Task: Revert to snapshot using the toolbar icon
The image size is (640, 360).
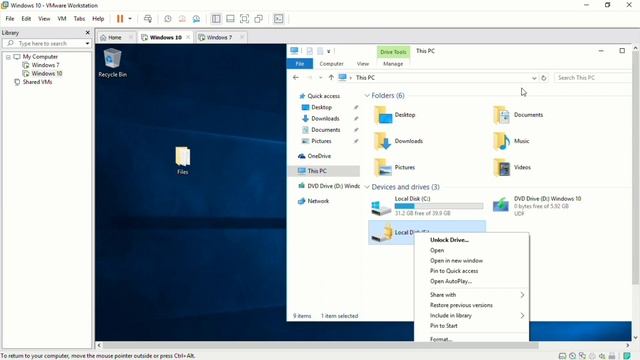Action: pyautogui.click(x=182, y=19)
